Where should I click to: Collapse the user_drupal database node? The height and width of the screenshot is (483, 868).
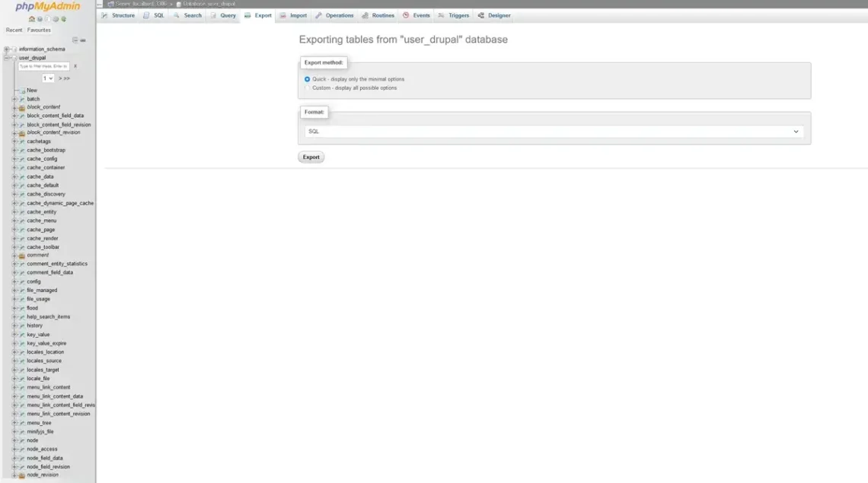pyautogui.click(x=6, y=57)
